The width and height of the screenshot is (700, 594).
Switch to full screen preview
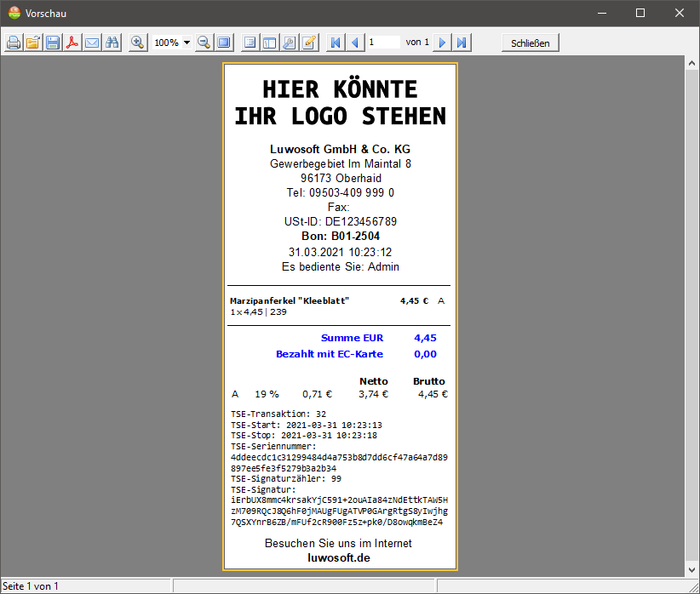tap(224, 43)
